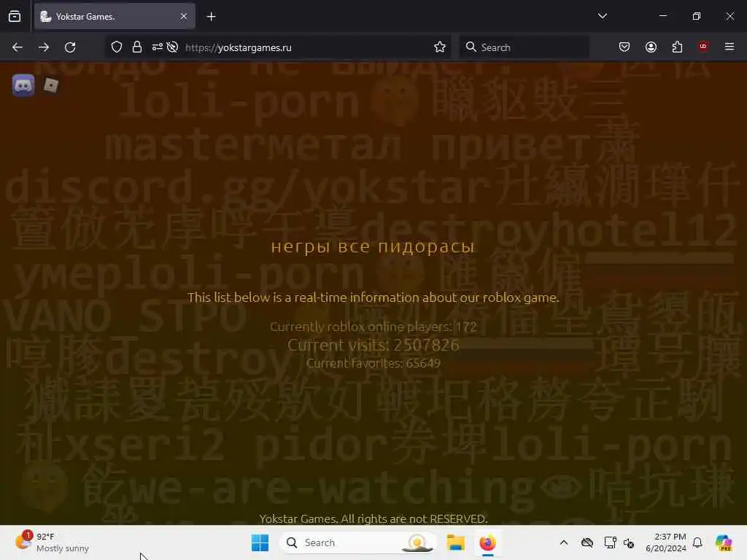Bookmark this page with the star

tap(440, 47)
